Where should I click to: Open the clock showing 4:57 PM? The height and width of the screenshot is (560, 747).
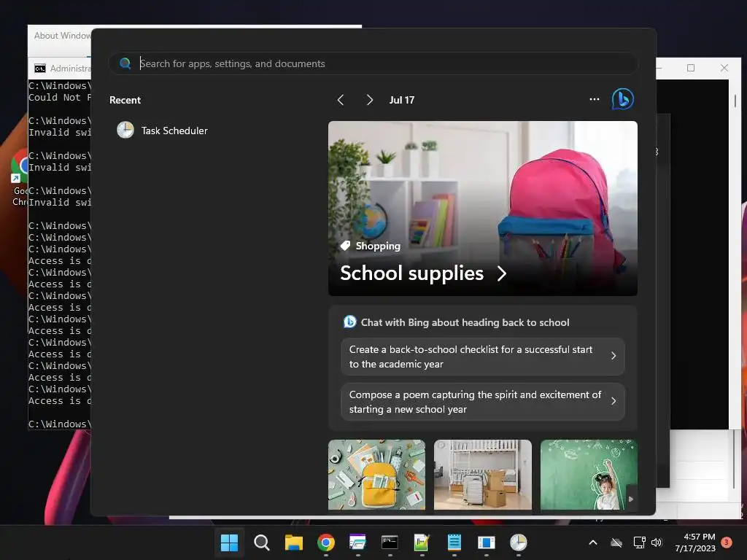coord(695,542)
